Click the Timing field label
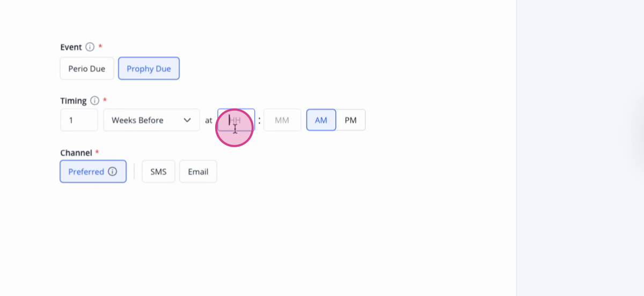Screen dimensions: 644x296 pyautogui.click(x=74, y=100)
